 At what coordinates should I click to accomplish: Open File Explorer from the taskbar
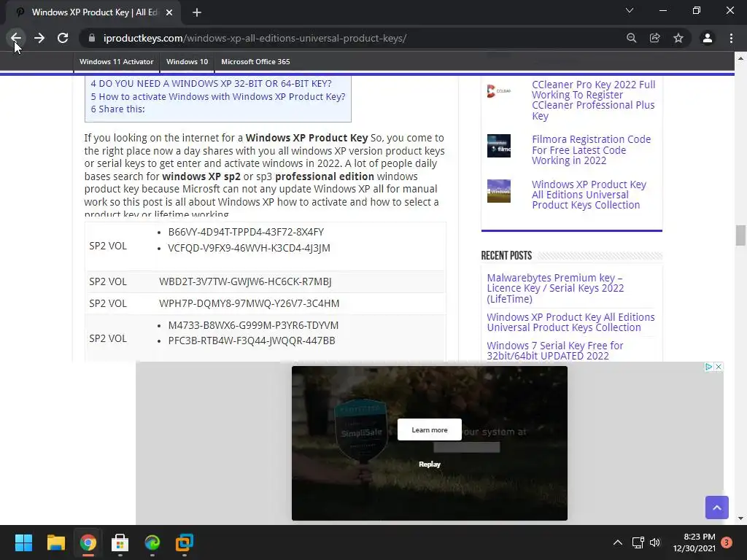pyautogui.click(x=55, y=542)
